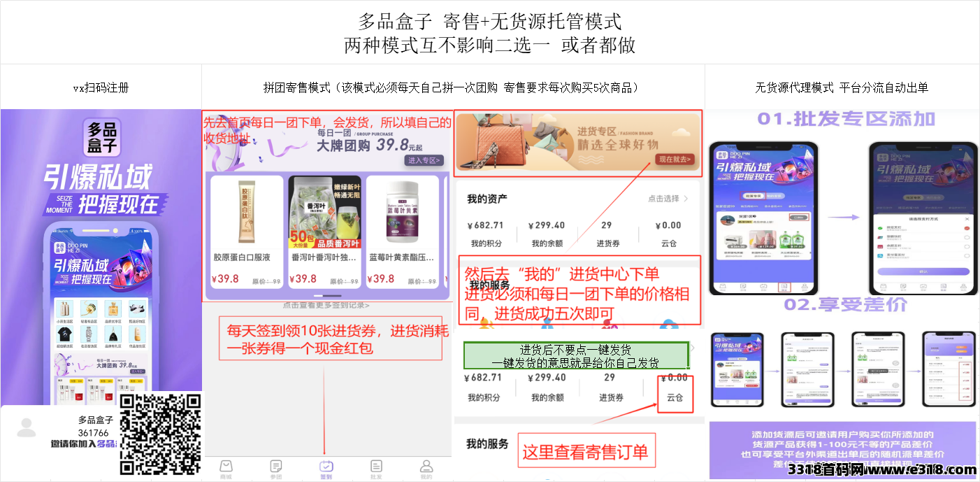Click the 现在就去> button on 进货专区 banner
Image resolution: width=980 pixels, height=482 pixels.
point(676,160)
